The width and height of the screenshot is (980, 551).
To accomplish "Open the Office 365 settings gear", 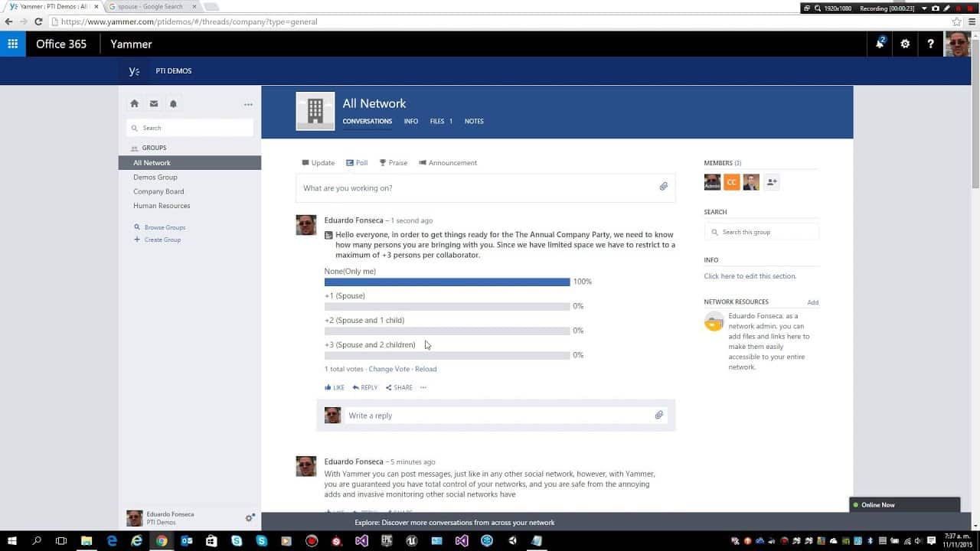I will 905,44.
